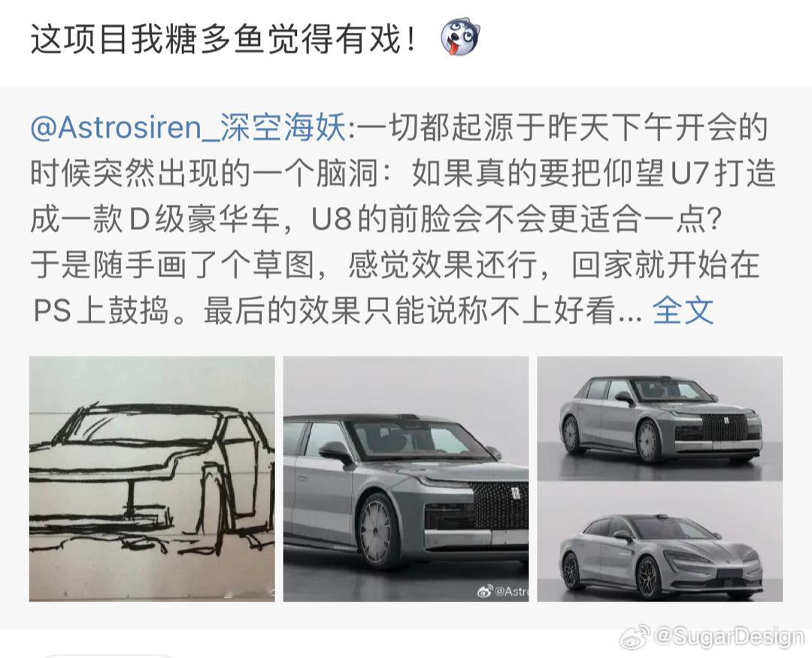Open the hand-drawn car sketch thumbnail
This screenshot has height=658, width=812.
coord(152,479)
